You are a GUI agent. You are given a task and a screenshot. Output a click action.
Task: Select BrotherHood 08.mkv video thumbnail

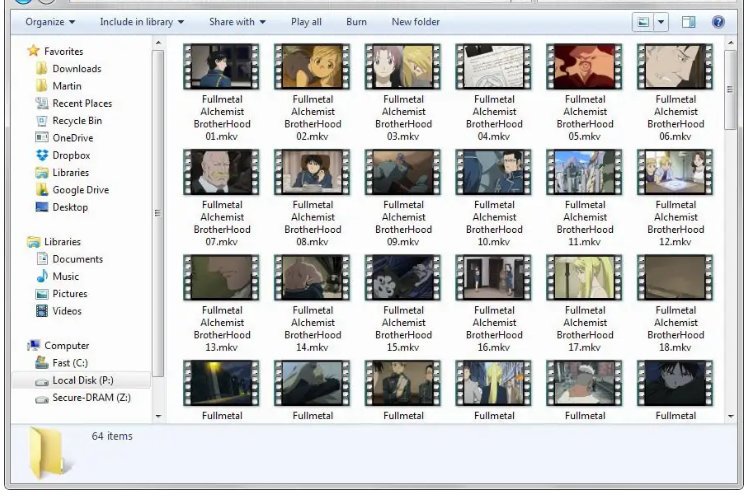(x=312, y=172)
